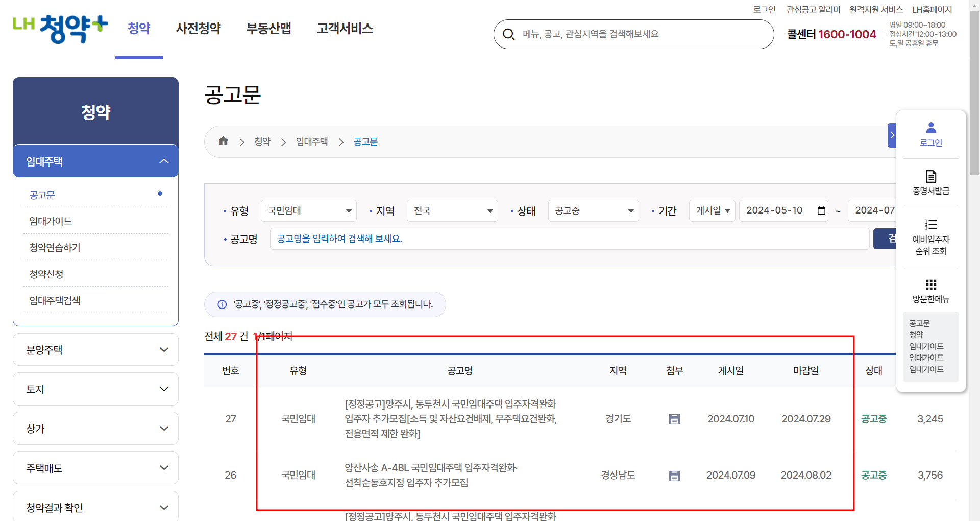Open the attachment icon for notice 26
Viewport: 980px width, 521px height.
674,476
